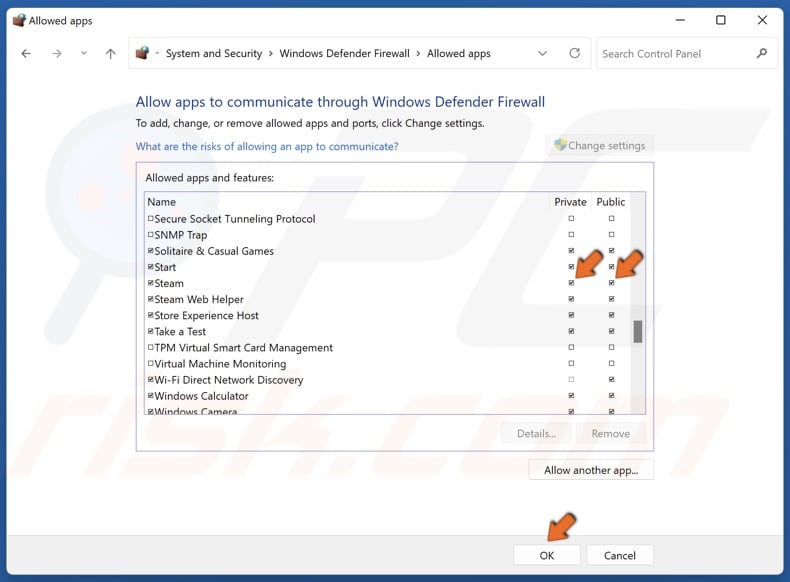Image resolution: width=790 pixels, height=582 pixels.
Task: Select the Steam Web Helper row
Action: (387, 299)
